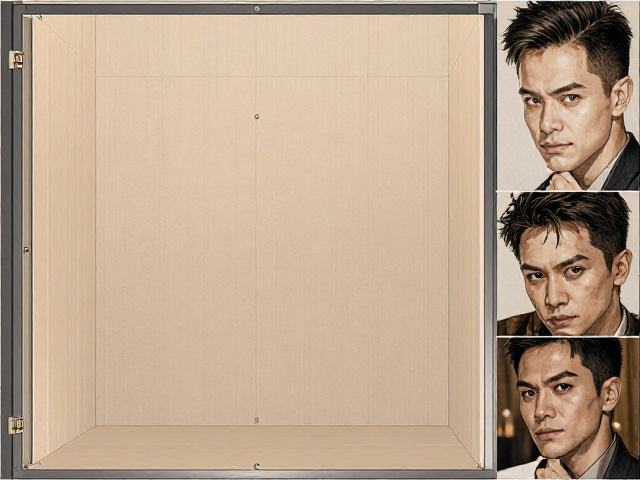The image size is (640, 480).
Task: Click the upper brass hinge on cabinet frame
Action: pyautogui.click(x=16, y=60)
